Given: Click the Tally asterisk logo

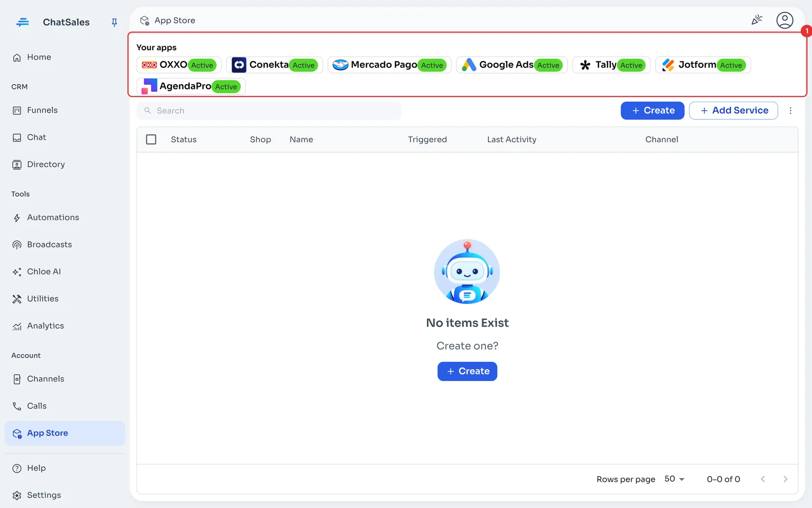Looking at the screenshot, I should click(585, 65).
